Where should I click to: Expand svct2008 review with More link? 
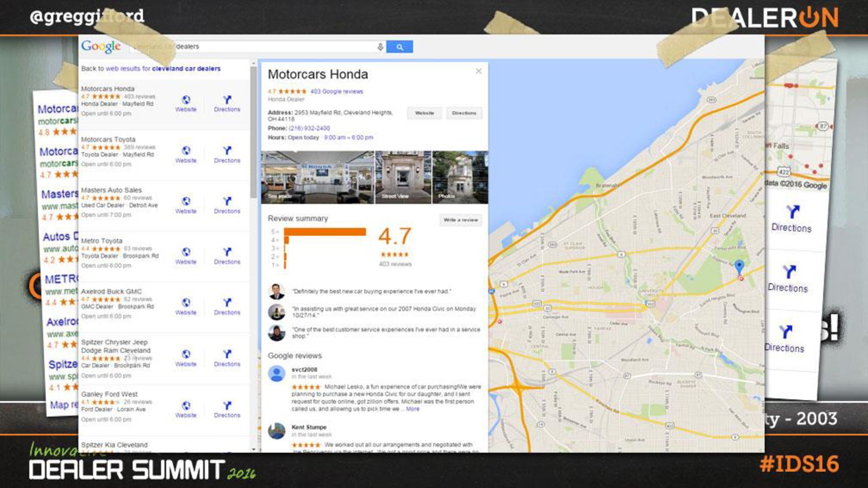tap(413, 409)
